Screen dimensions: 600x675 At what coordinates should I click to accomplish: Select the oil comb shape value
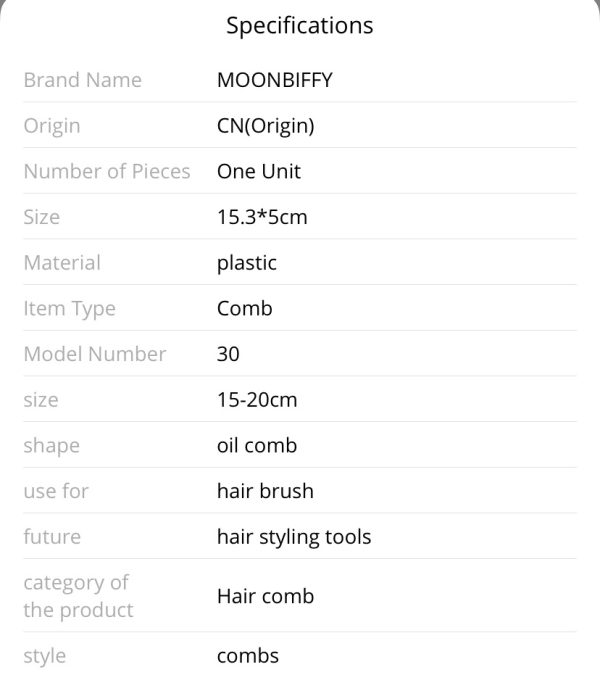pyautogui.click(x=257, y=446)
